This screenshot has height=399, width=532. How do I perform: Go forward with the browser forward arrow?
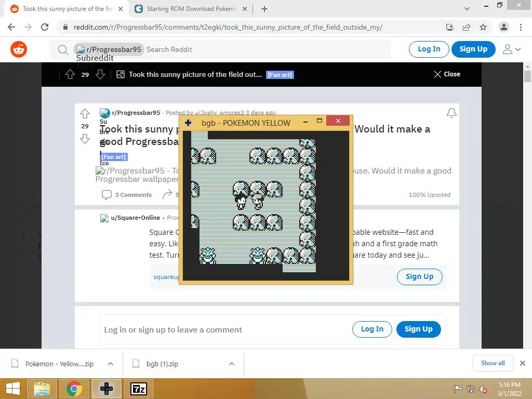click(x=28, y=27)
